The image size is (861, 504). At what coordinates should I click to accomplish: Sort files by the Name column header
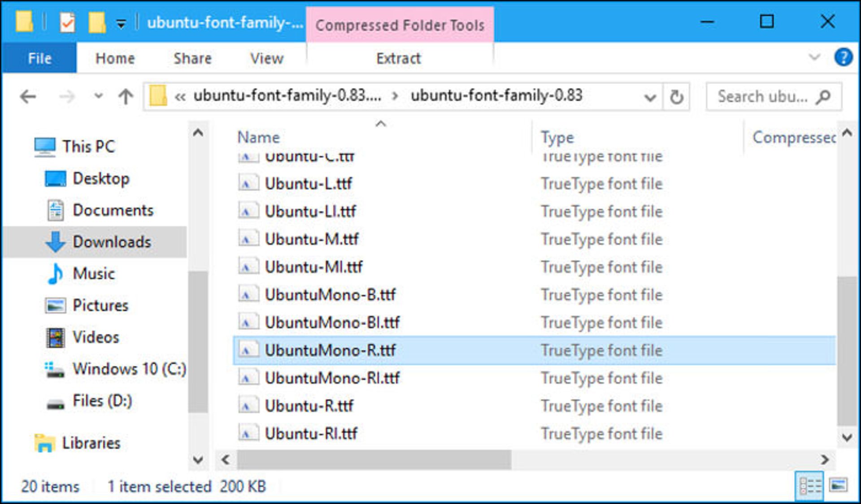(x=258, y=137)
